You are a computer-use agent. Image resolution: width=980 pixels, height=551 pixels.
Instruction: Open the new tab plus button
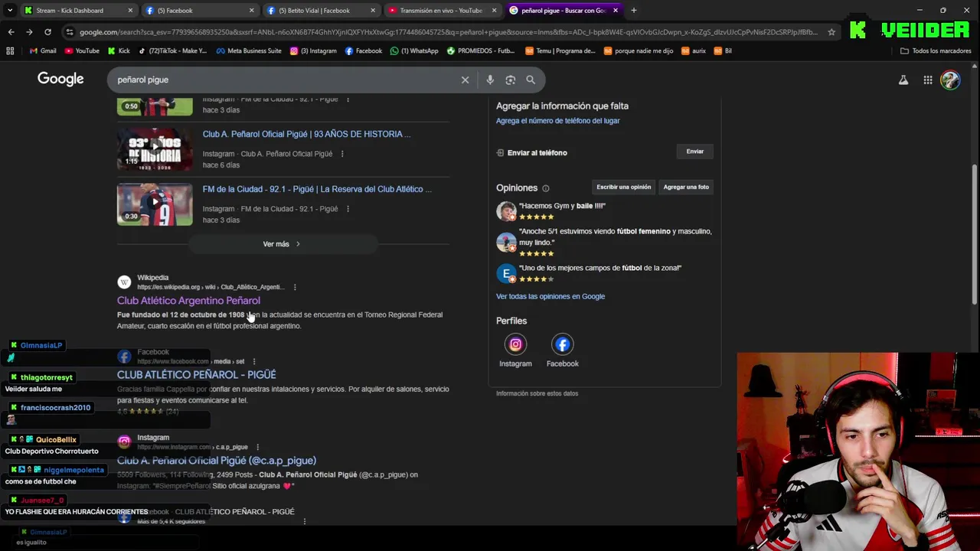pos(633,11)
